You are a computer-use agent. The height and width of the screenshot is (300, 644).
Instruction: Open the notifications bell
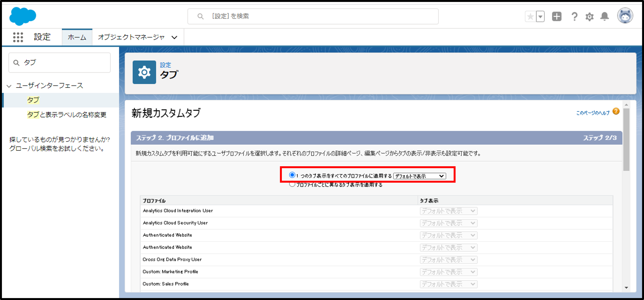coord(604,17)
